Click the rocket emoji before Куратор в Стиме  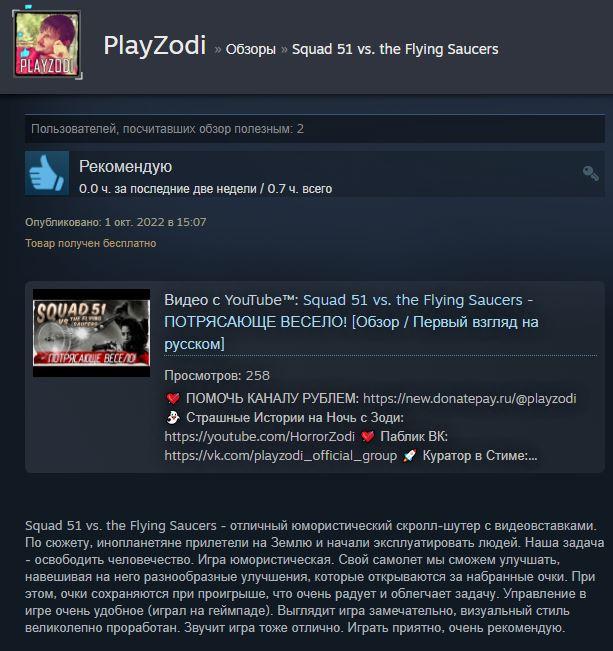(409, 455)
